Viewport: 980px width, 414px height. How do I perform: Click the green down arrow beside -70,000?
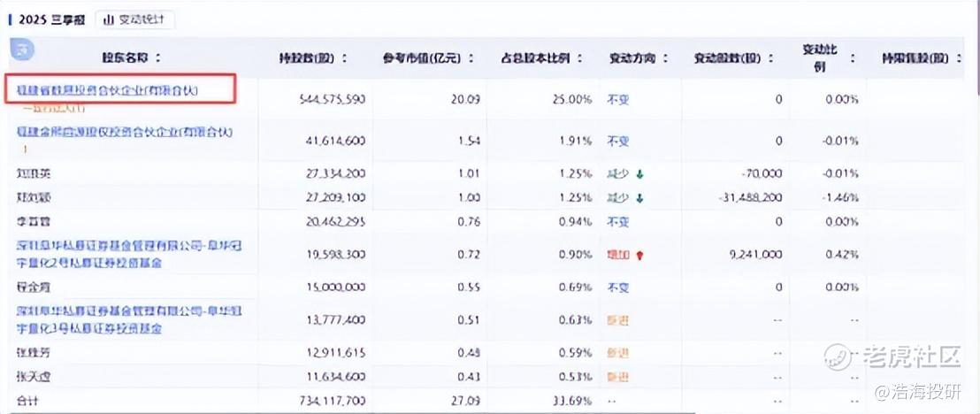pos(639,174)
